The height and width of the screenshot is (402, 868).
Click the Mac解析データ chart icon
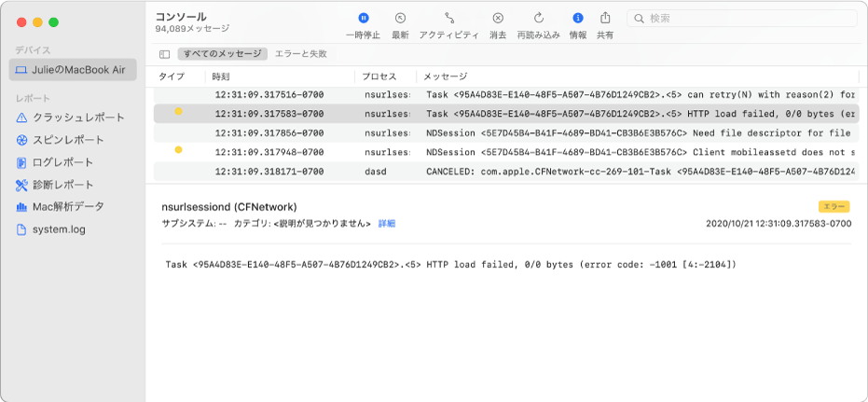click(x=21, y=207)
